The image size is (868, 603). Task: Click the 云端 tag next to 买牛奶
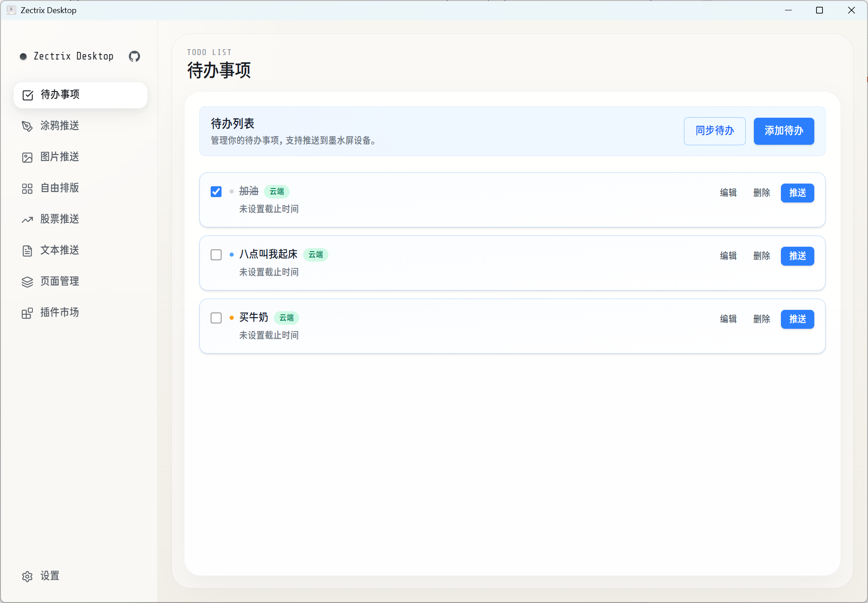(x=286, y=318)
